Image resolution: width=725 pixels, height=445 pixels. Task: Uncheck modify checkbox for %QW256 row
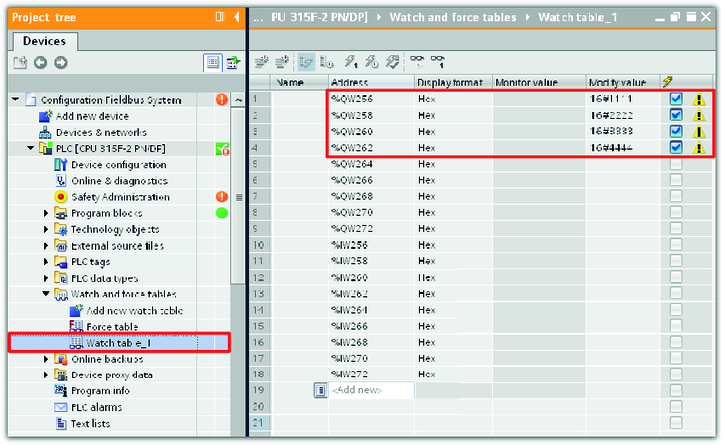click(676, 99)
